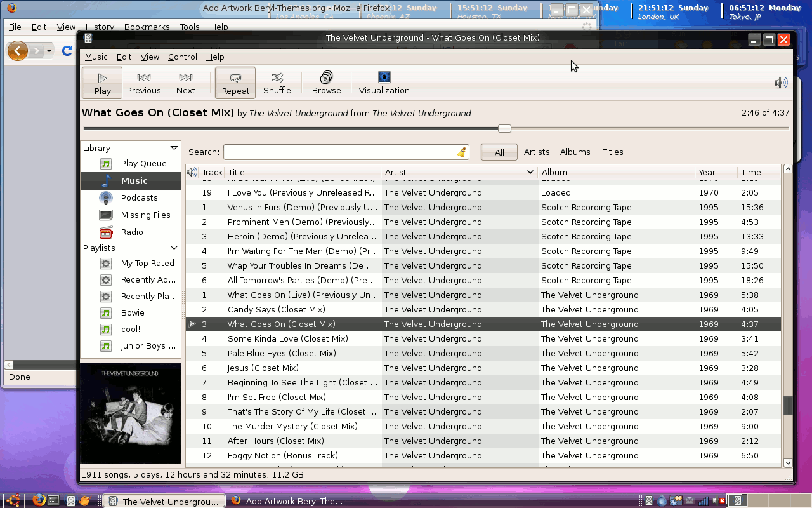
Task: Click the Firefox reload button
Action: coord(67,51)
